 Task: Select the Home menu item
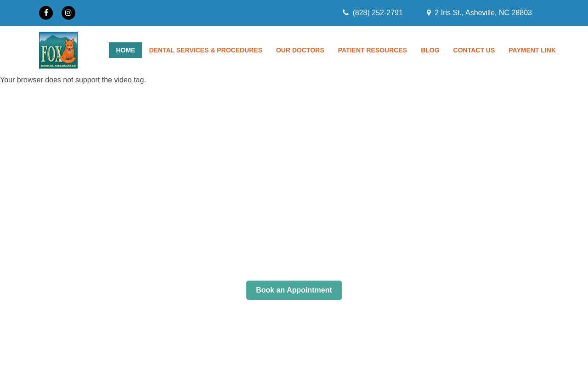(x=125, y=50)
